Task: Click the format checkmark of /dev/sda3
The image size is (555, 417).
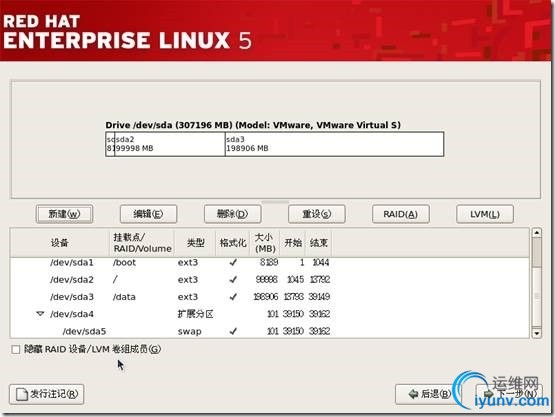Action: coord(233,297)
